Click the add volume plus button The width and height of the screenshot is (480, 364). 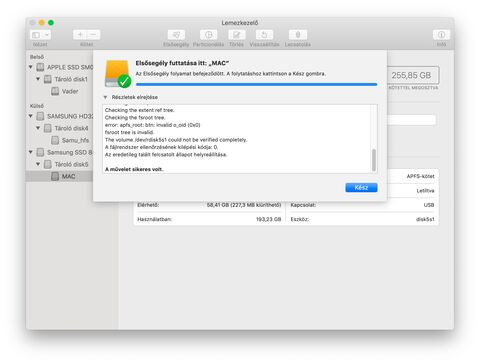[80, 35]
